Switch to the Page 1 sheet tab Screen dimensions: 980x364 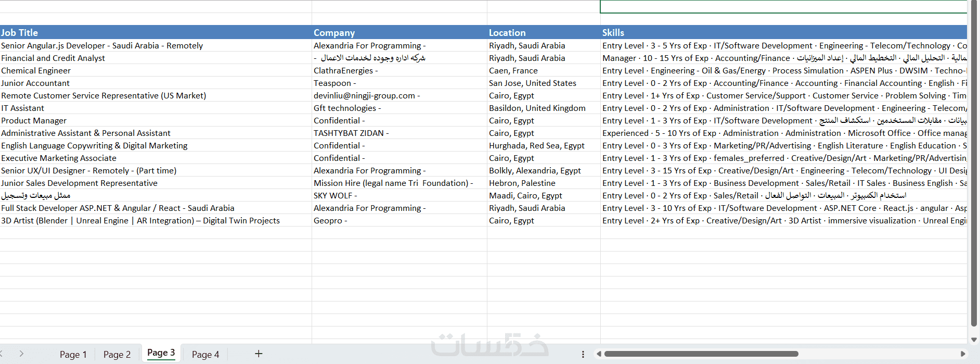tap(73, 355)
